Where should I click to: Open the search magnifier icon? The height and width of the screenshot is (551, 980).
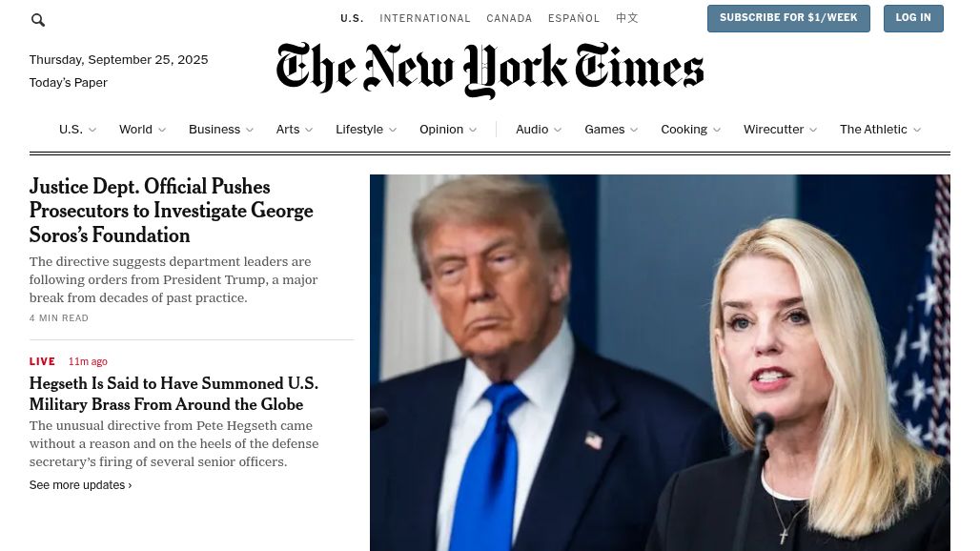tap(38, 20)
